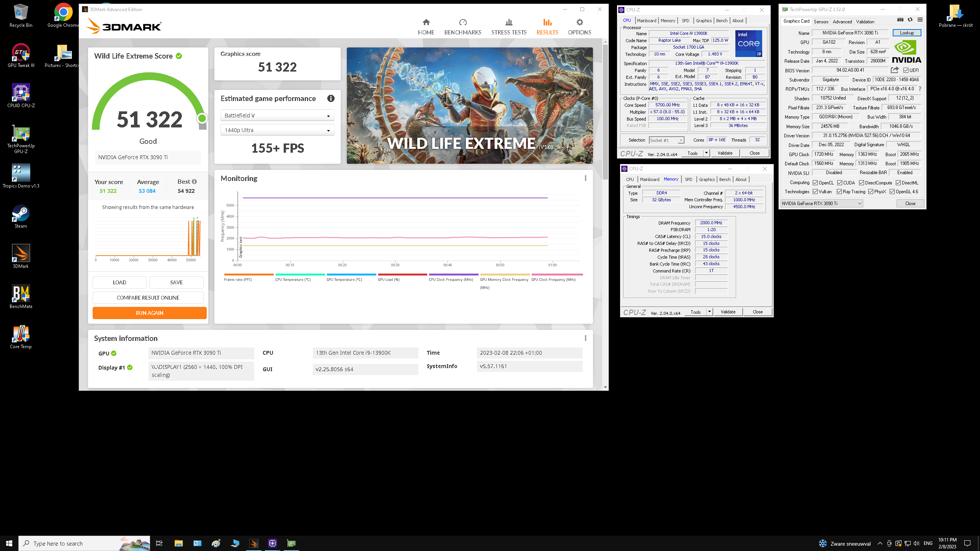The image size is (980, 551).
Task: Open the System information three-dot menu
Action: point(585,338)
